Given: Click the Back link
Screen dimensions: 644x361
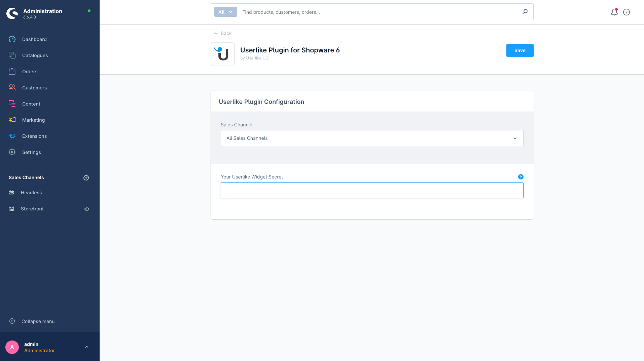Looking at the screenshot, I should 223,33.
